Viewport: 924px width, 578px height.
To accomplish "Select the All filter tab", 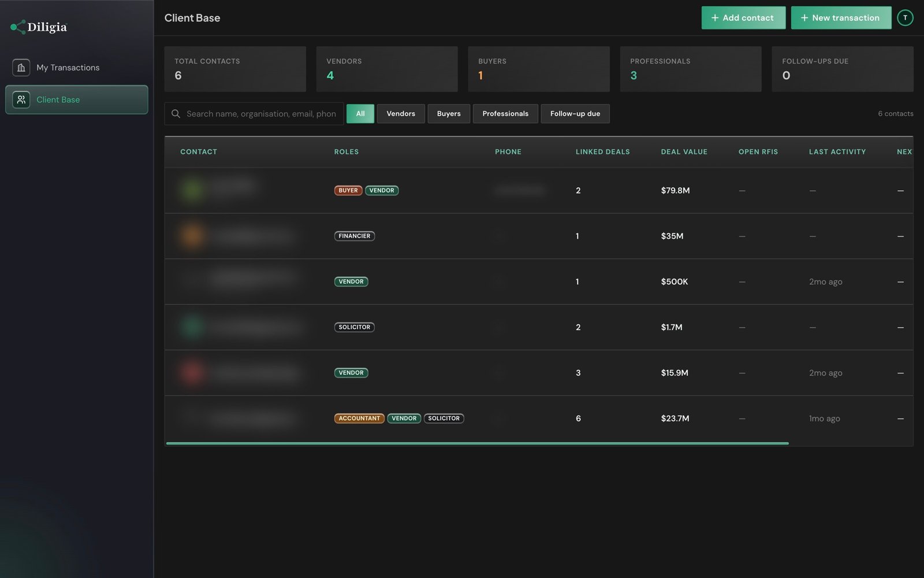I will [360, 114].
